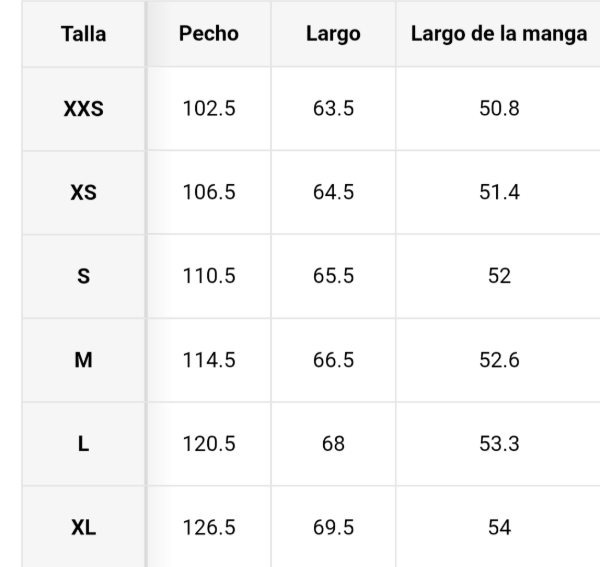600x567 pixels.
Task: Click the 50.8 sleeve length cell
Action: click(x=499, y=109)
